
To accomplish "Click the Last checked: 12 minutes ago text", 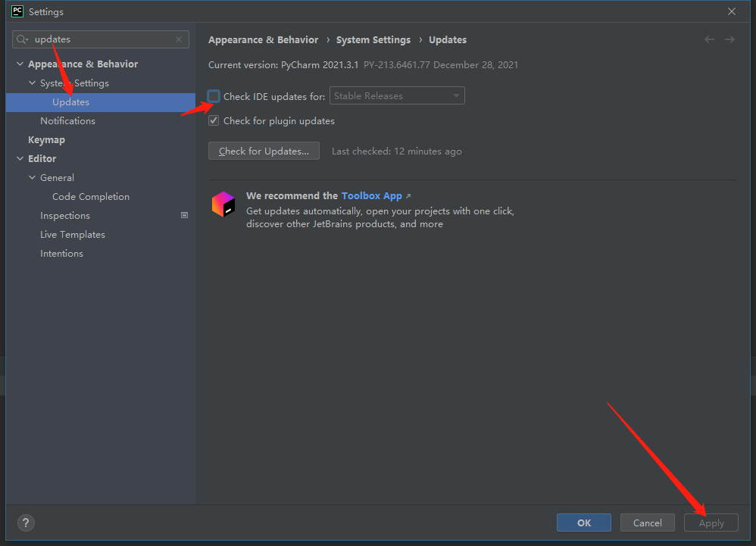I will (397, 151).
